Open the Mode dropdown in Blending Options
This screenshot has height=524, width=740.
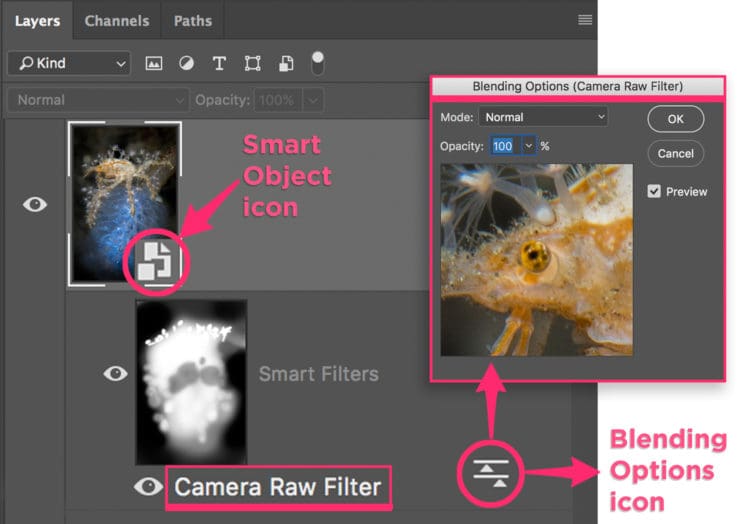tap(543, 117)
